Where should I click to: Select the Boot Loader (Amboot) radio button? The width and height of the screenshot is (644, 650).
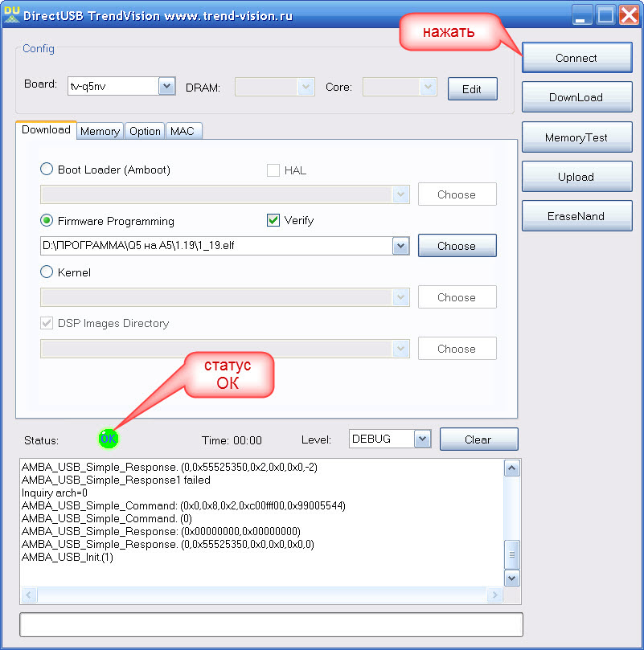click(x=47, y=170)
